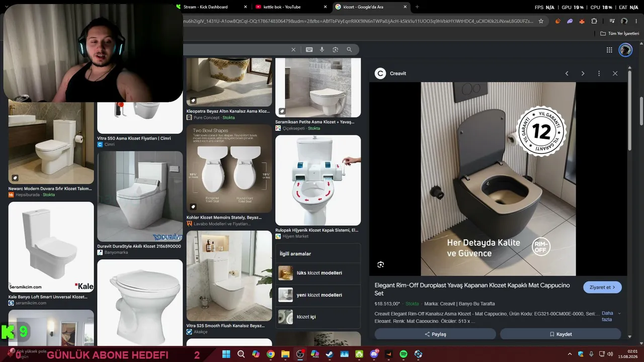
Task: Open the Vitra S25 Smooth Flush image
Action: coord(229,276)
